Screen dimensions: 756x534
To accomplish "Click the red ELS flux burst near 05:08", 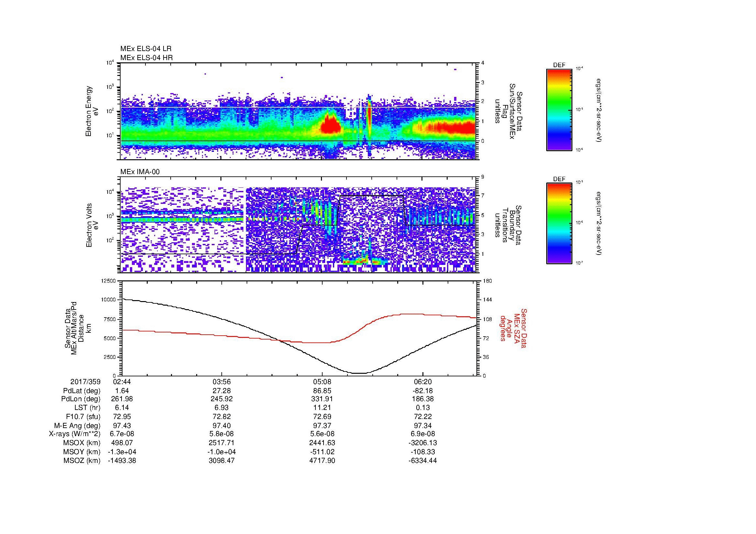I will (331, 125).
